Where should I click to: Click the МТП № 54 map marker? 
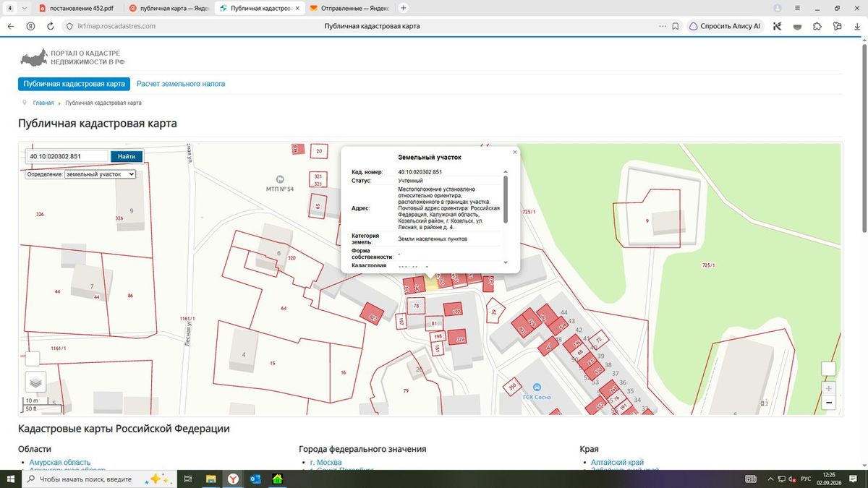280,179
